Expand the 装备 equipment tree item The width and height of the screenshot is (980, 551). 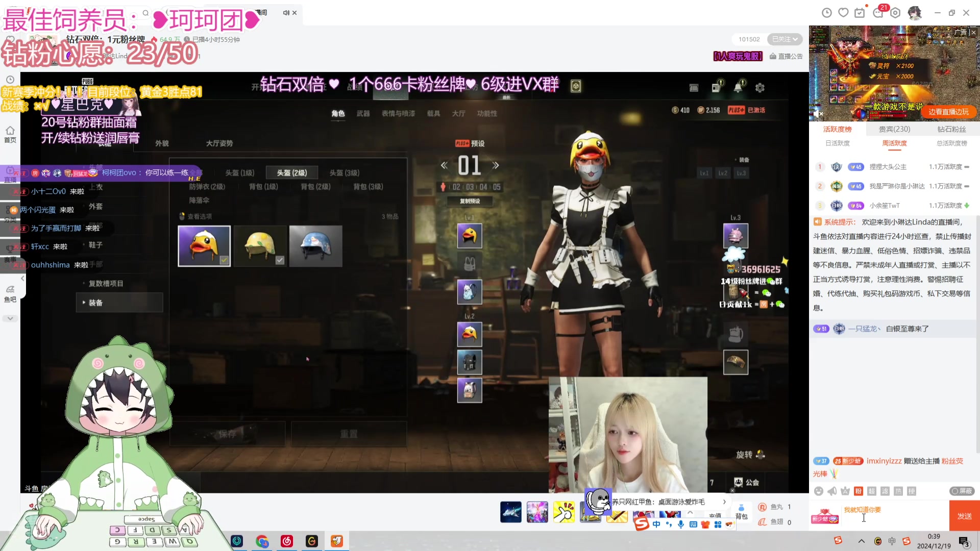click(119, 303)
